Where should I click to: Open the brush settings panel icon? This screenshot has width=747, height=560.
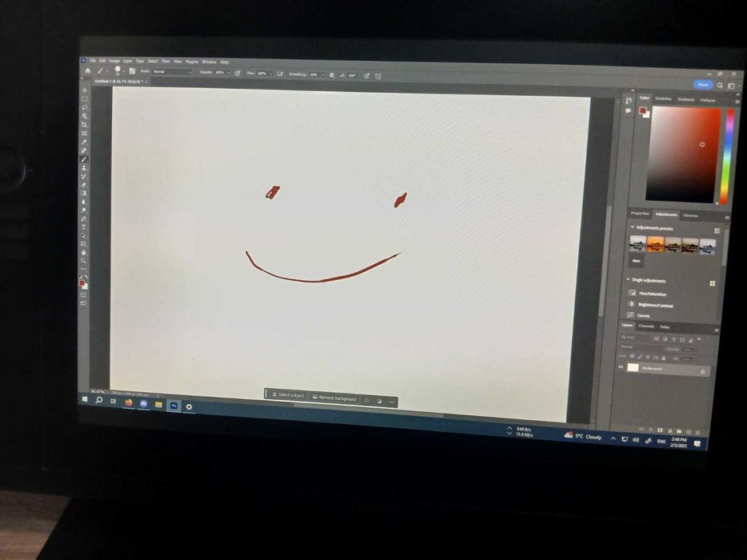(132, 71)
